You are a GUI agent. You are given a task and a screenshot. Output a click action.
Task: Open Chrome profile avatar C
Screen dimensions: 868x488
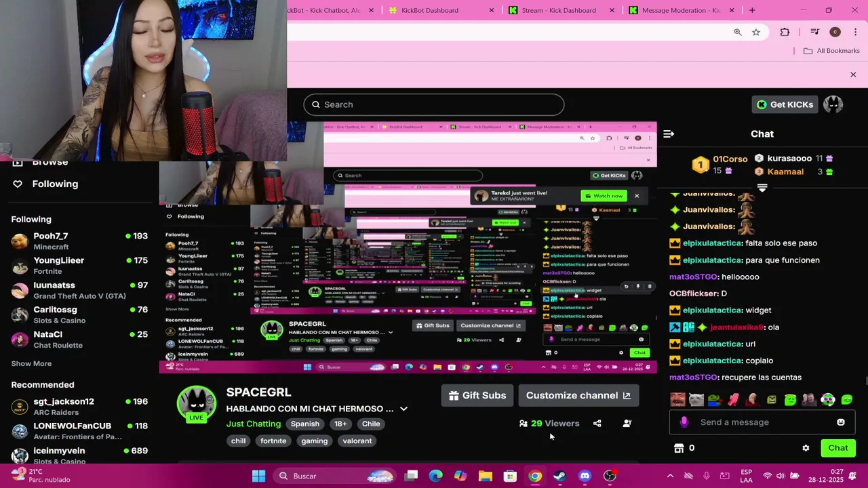tap(835, 32)
